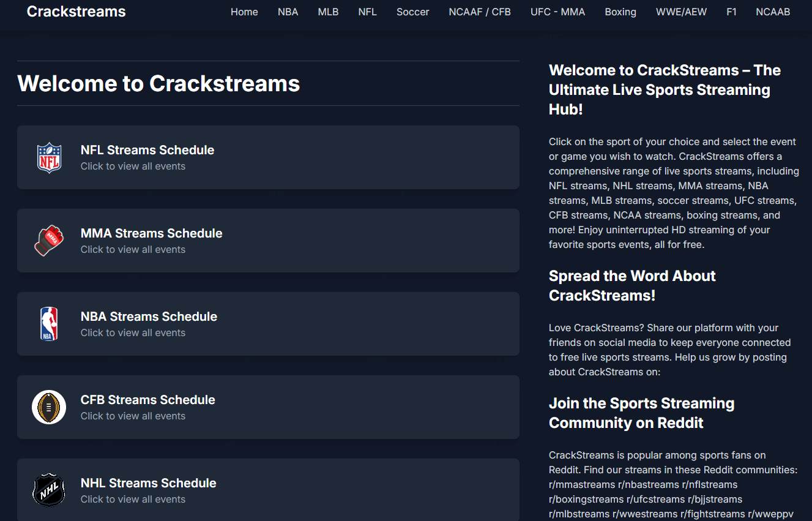Click 'Click to view all events' under NHL Streams
Screen dimensions: 812x521
click(x=133, y=500)
